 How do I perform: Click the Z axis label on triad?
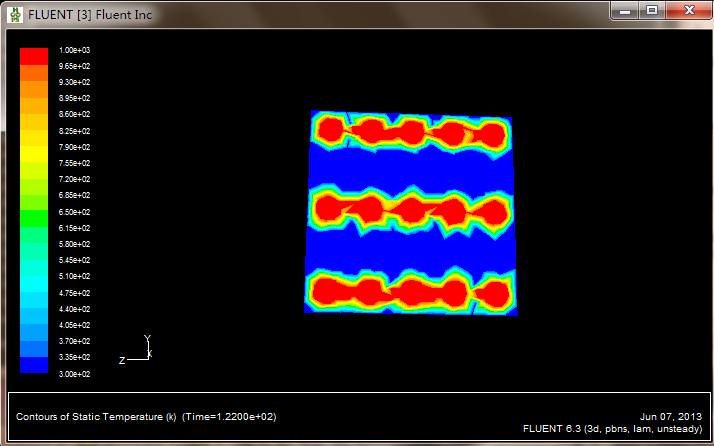coord(122,360)
